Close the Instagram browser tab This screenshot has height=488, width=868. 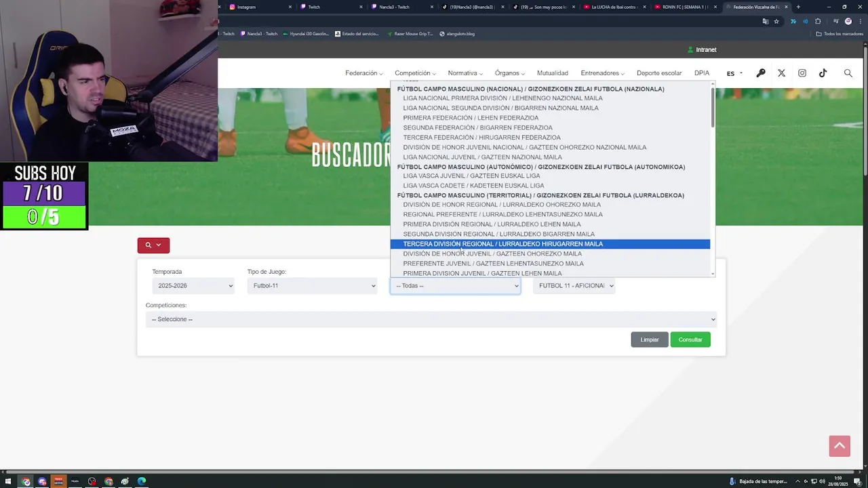290,7
